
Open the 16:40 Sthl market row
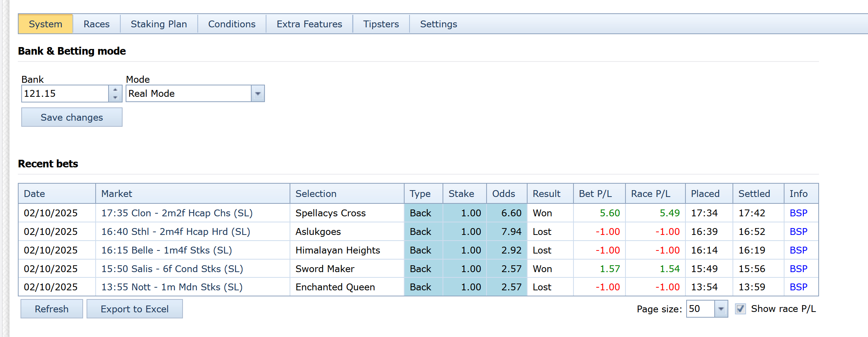coord(175,232)
